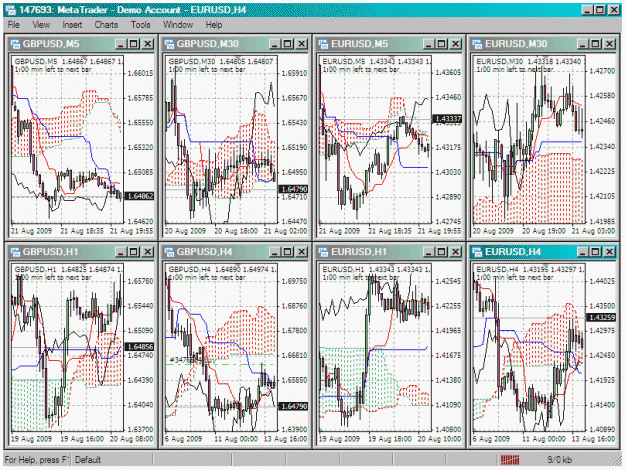Viewport: 625px width, 470px height.
Task: Click the '19 Aug 16:00' label in GBPUSD,H1
Action: click(82, 439)
